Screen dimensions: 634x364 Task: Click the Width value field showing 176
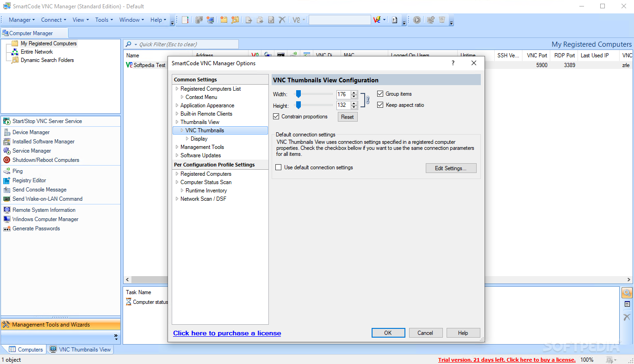coord(343,94)
